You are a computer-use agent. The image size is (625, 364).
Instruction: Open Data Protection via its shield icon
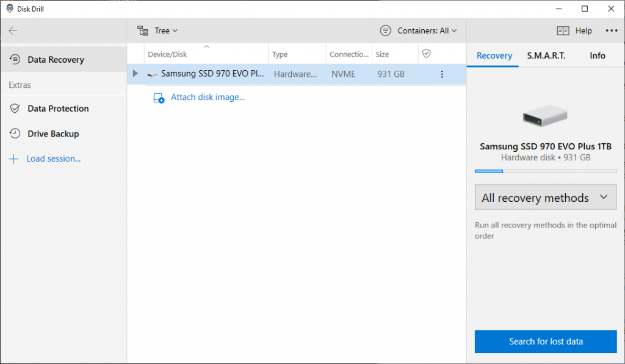click(13, 108)
